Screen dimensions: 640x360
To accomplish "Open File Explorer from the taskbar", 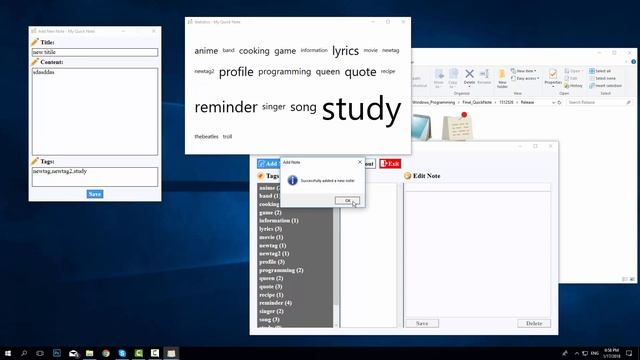I will click(89, 353).
